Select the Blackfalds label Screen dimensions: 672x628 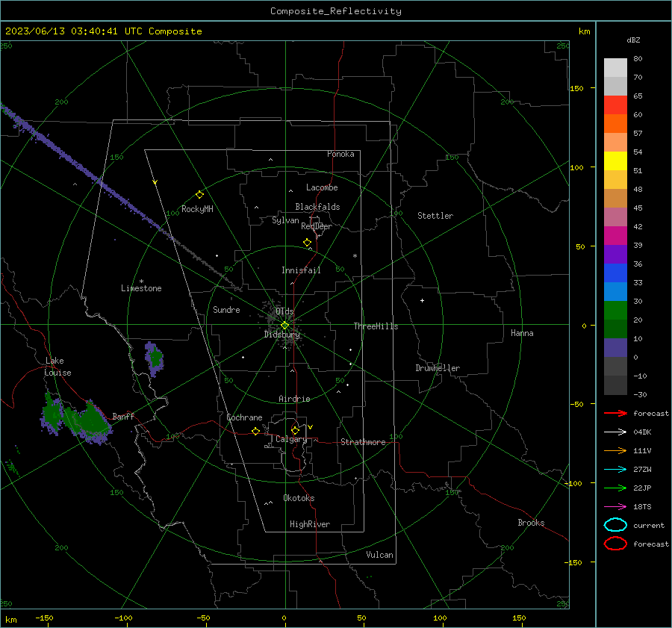coord(317,207)
